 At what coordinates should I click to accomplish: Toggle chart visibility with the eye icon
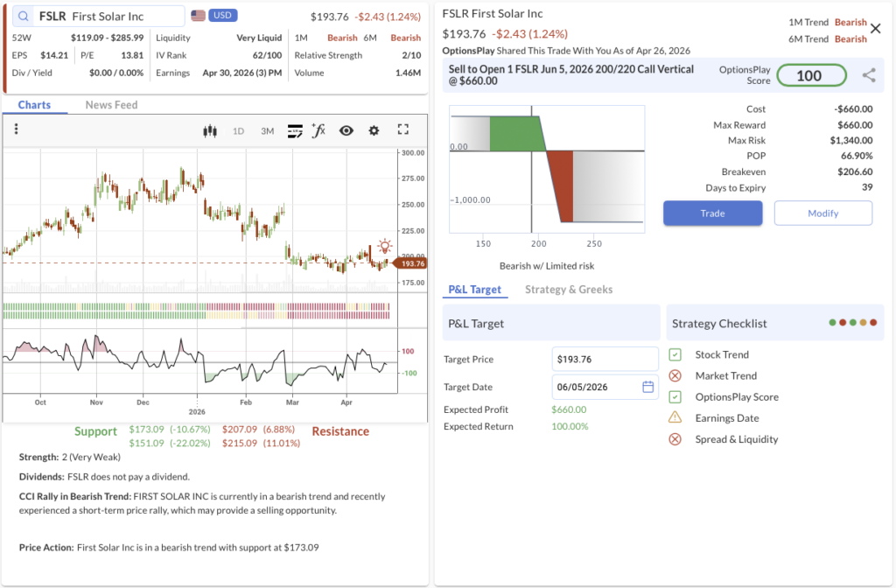(x=346, y=130)
